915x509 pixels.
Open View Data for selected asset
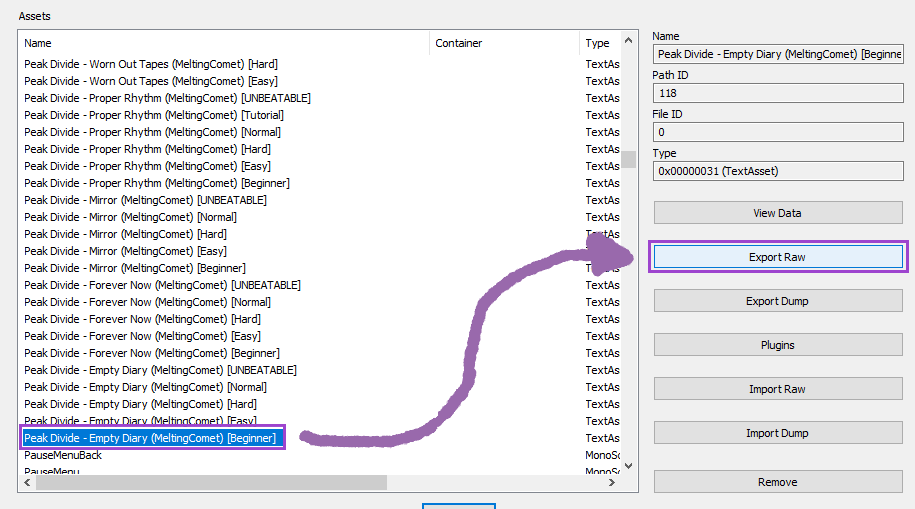click(x=777, y=213)
